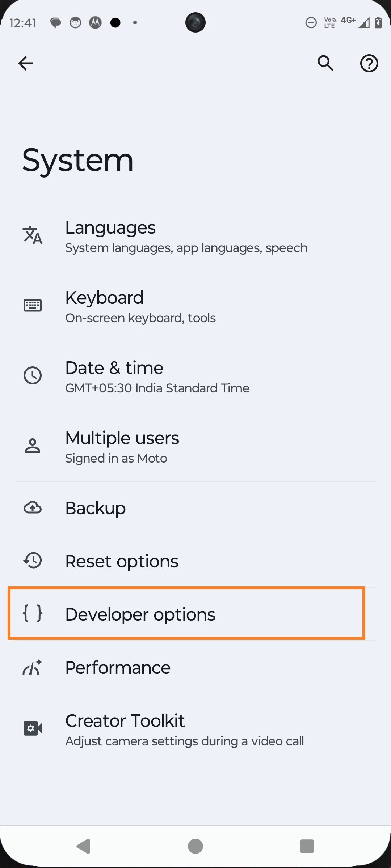Tap the Reset options history icon
Image resolution: width=391 pixels, height=868 pixels.
33,561
